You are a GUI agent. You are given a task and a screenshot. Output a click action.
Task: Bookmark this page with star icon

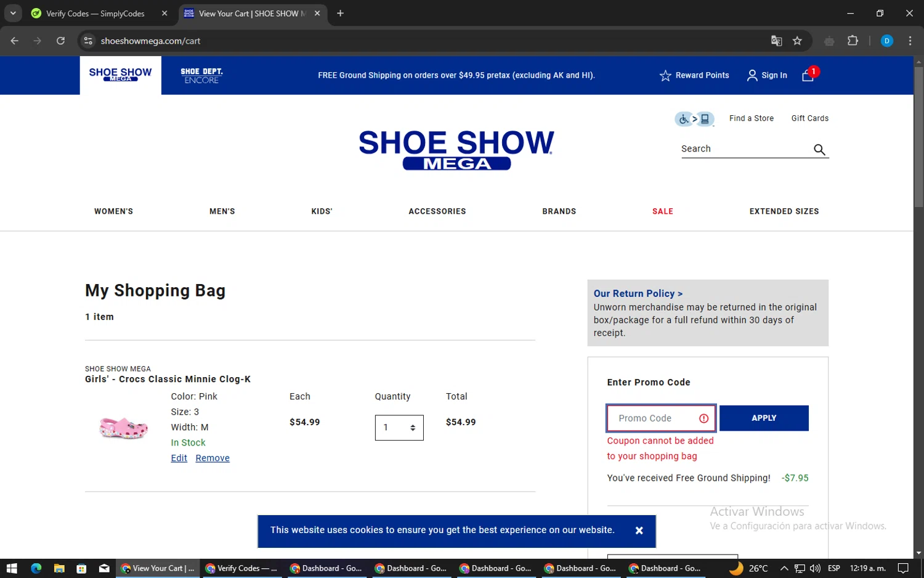797,41
